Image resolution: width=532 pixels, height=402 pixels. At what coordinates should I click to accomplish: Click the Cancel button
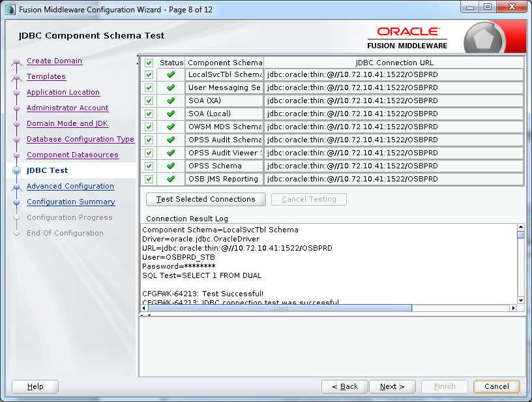[496, 386]
